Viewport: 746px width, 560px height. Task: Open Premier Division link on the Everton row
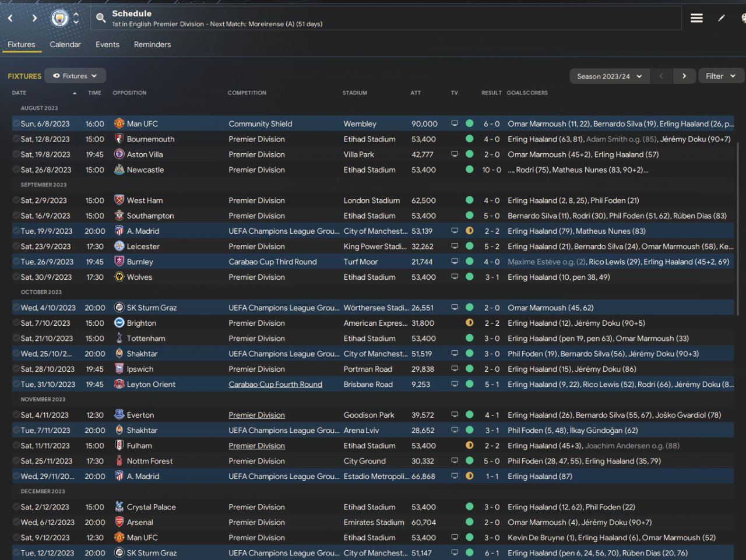coord(256,415)
